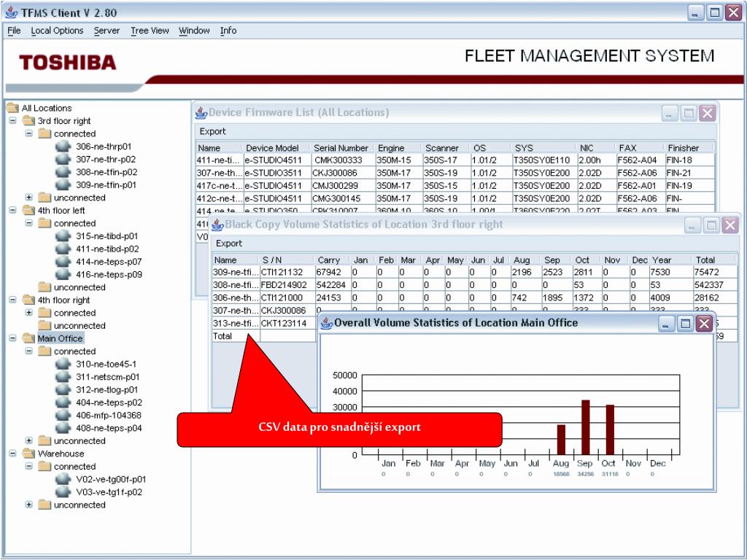Sort firmware list by Serial Number column
Image resolution: width=747 pixels, height=560 pixels.
pos(343,148)
